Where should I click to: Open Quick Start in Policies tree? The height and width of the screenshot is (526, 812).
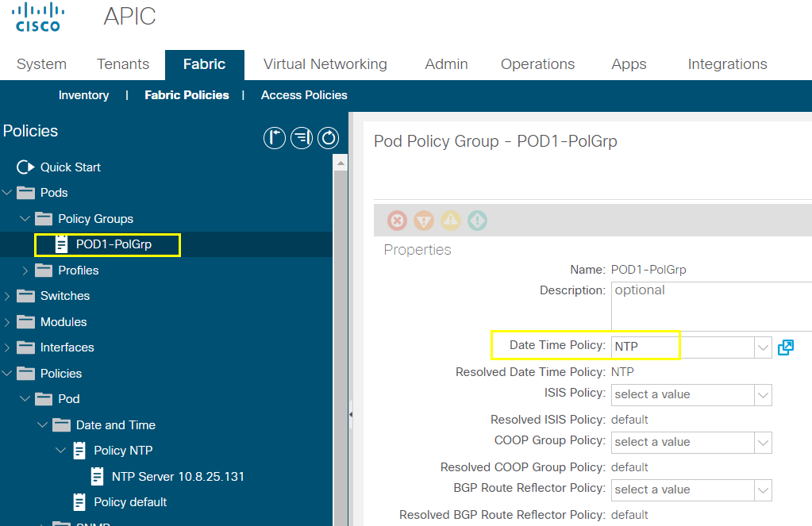coord(71,167)
